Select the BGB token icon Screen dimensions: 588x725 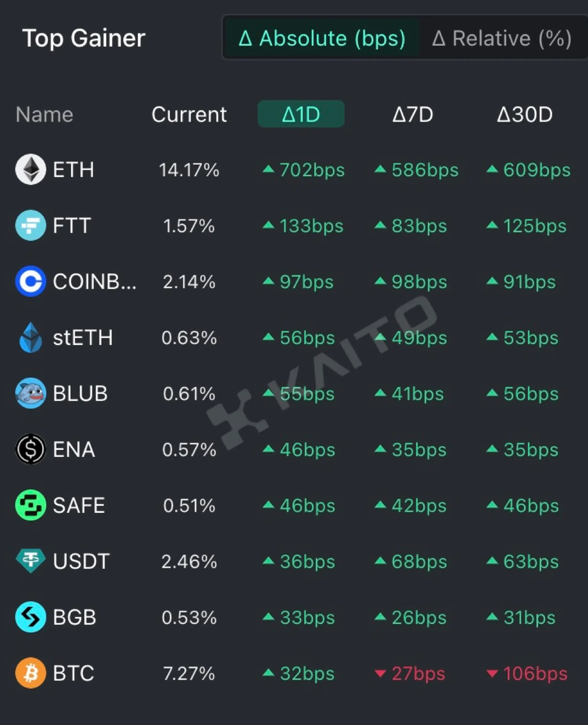(x=31, y=617)
